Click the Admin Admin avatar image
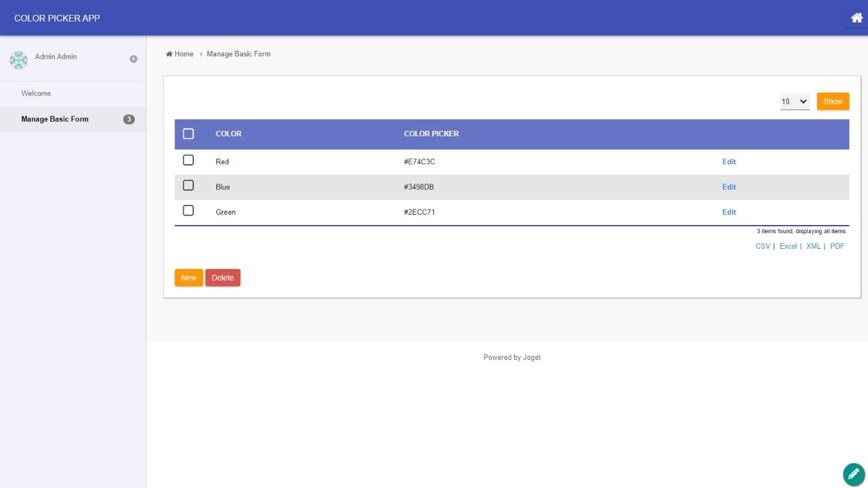868x488 pixels. [18, 60]
